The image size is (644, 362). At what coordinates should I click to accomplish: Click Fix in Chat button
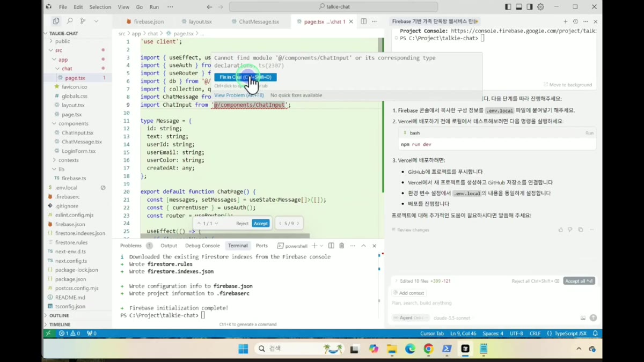(245, 77)
